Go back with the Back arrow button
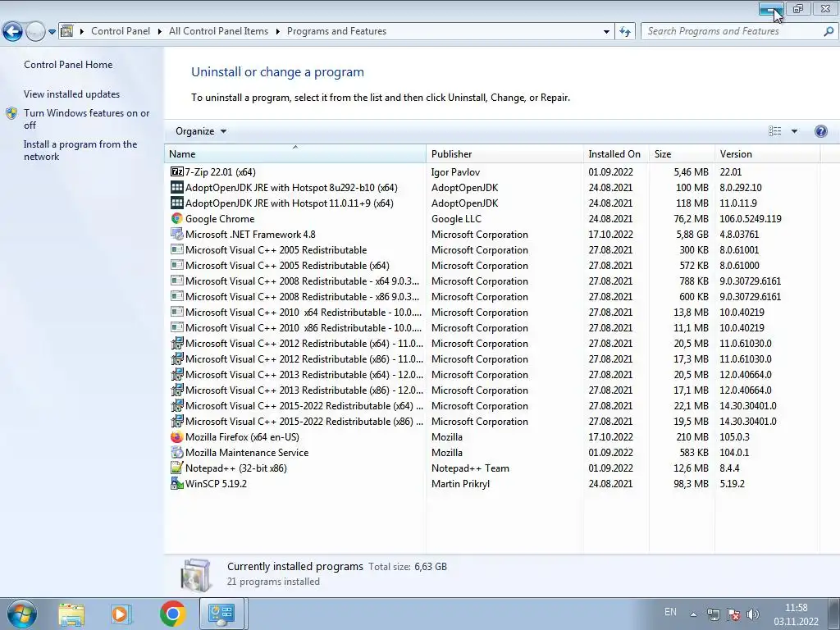Viewport: 840px width, 630px height. [x=13, y=32]
